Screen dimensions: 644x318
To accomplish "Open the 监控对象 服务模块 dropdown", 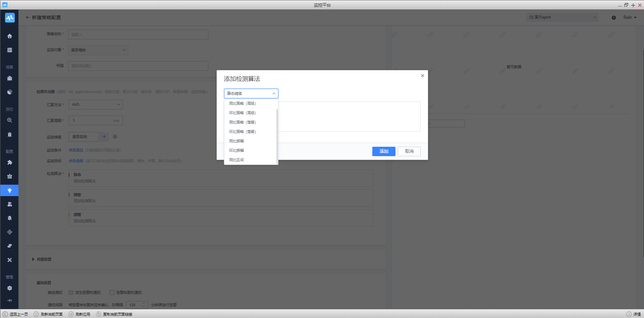I will point(98,50).
